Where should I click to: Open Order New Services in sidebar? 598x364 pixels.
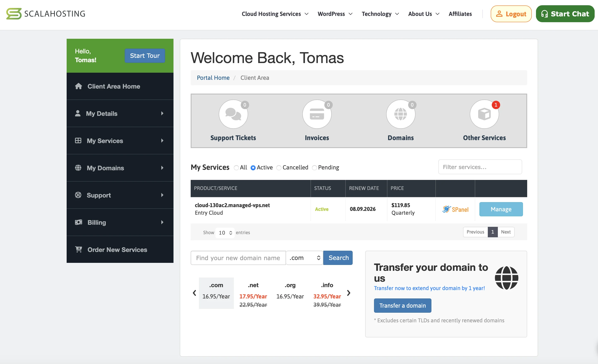coord(120,249)
